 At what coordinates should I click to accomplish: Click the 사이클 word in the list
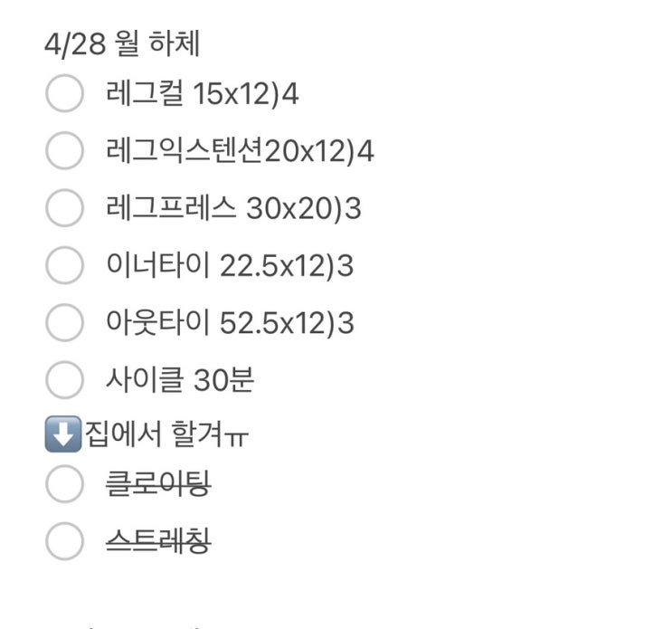145,380
